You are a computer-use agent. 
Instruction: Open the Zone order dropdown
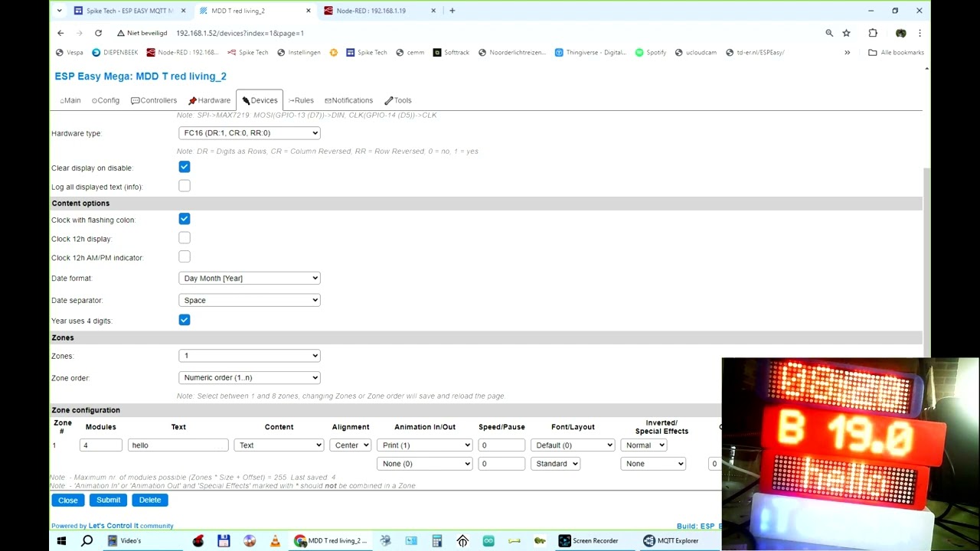click(x=249, y=377)
